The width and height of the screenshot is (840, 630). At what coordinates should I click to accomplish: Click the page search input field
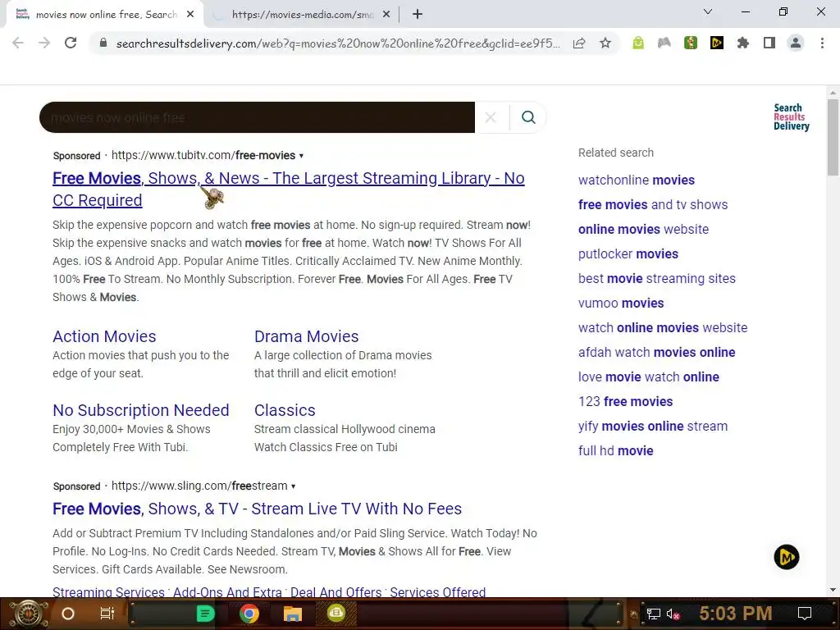pyautogui.click(x=257, y=117)
